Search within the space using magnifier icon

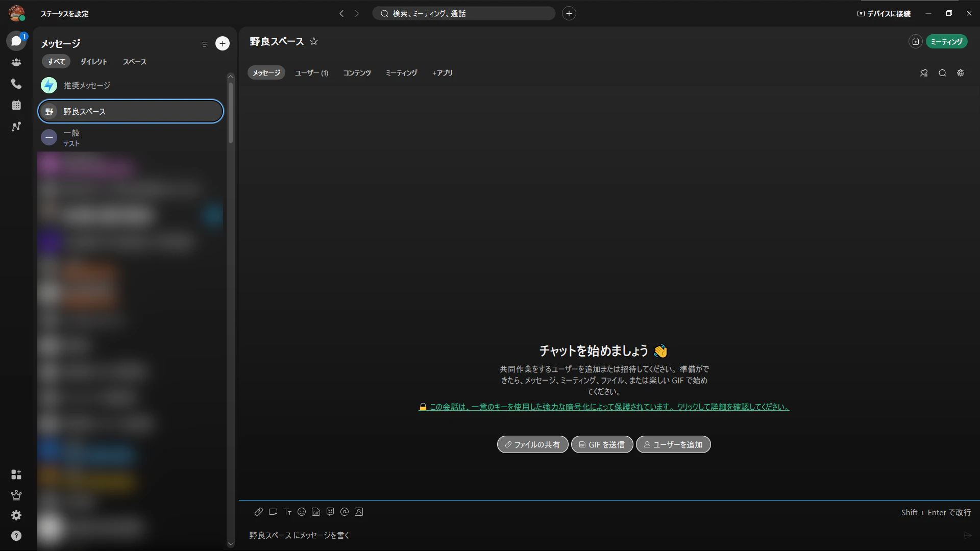click(x=942, y=73)
